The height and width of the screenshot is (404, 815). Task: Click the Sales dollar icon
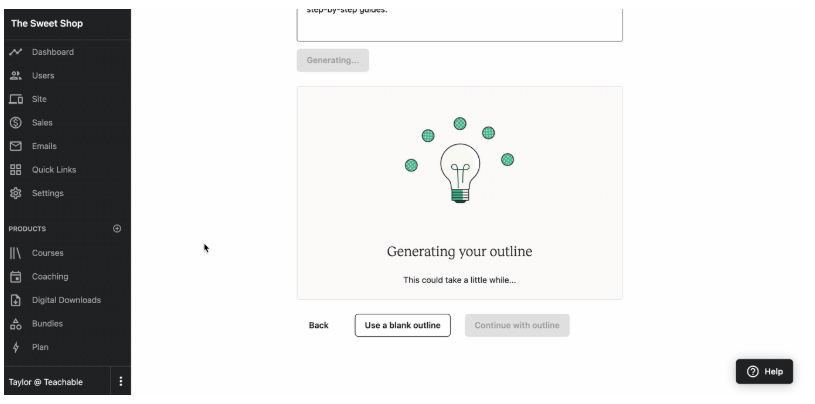tap(16, 123)
